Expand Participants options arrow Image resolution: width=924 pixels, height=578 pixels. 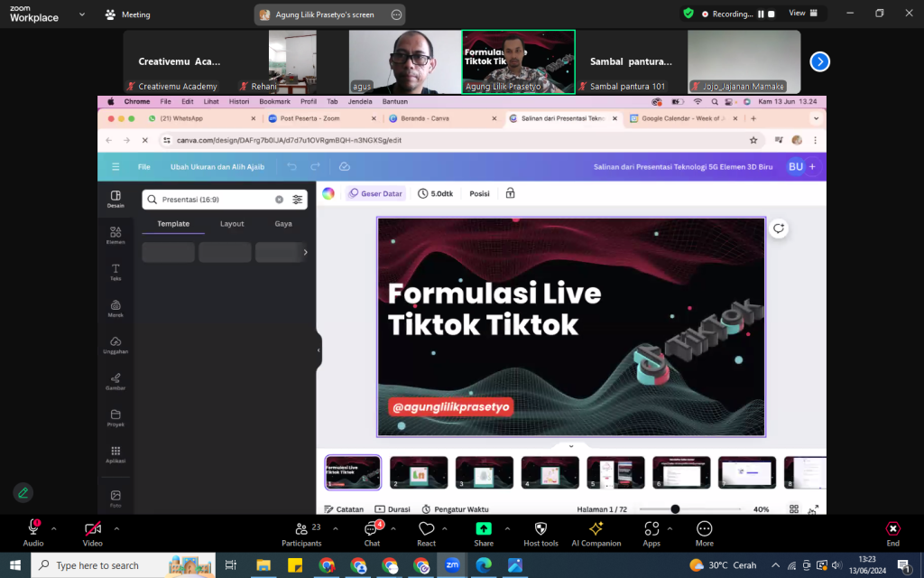tap(336, 528)
